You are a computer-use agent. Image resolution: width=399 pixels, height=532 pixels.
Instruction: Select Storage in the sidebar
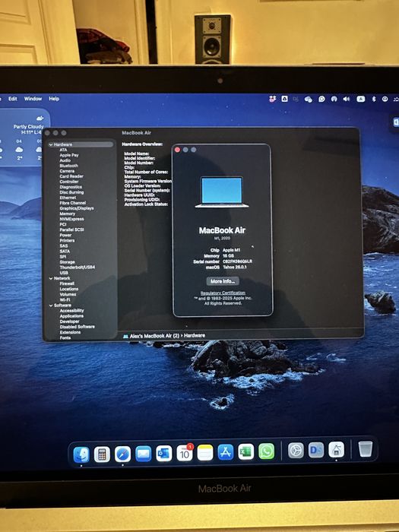67,262
